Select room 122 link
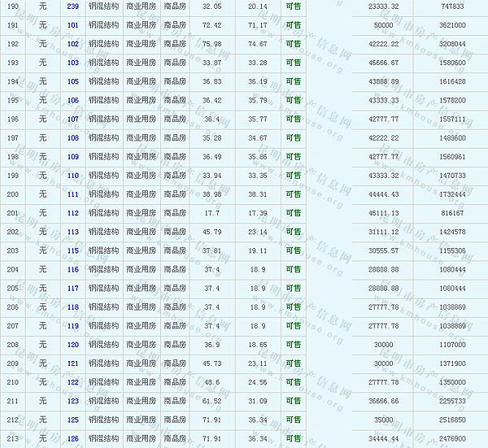Viewport: 488px width, 448px height. coord(73,382)
